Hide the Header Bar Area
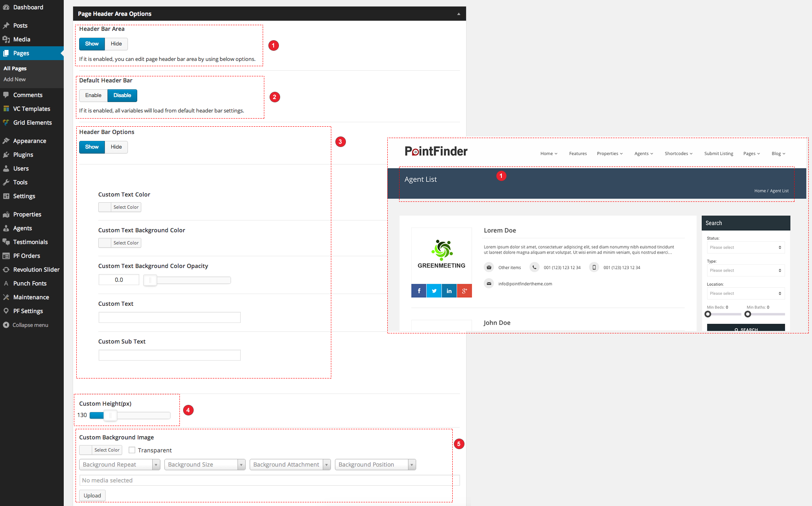The image size is (812, 506). pyautogui.click(x=116, y=44)
